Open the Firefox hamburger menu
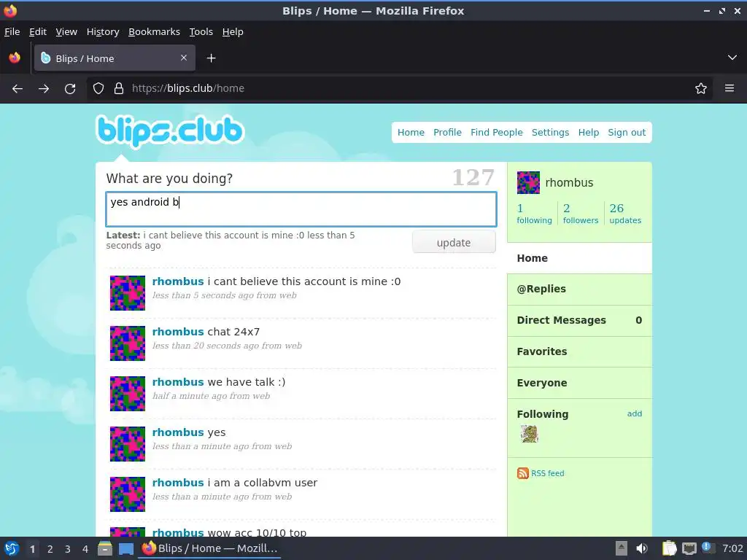 pyautogui.click(x=729, y=88)
